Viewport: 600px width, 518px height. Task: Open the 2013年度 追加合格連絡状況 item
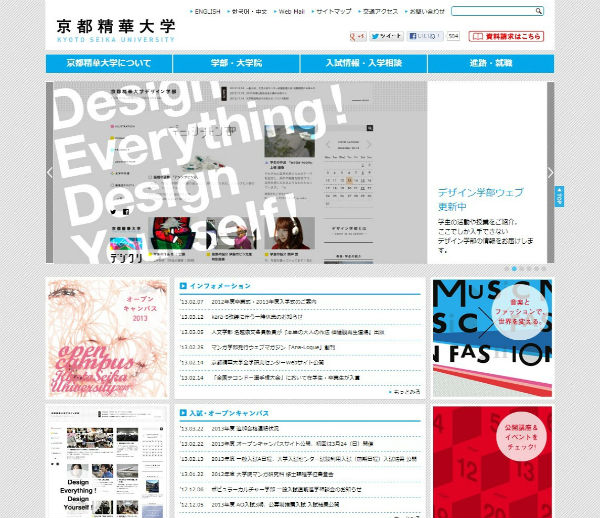[x=245, y=428]
